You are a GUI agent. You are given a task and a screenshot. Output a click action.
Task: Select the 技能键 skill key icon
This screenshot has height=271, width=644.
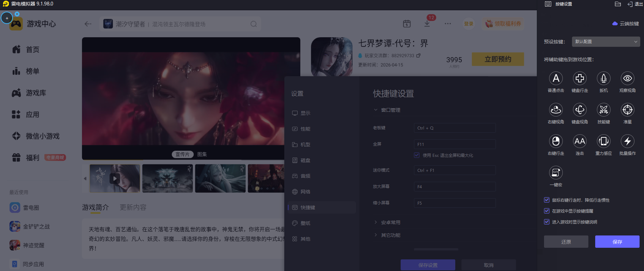(x=603, y=110)
